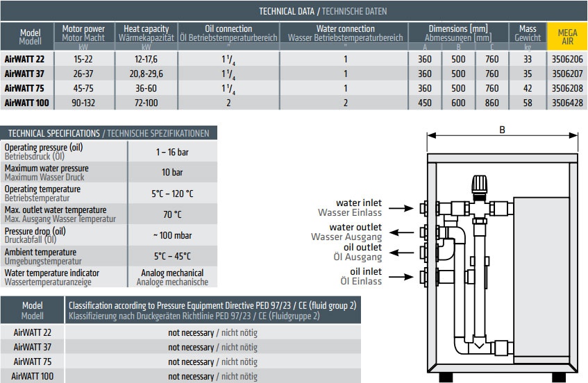588x383 pixels.
Task: Click the water inlet label in diagram
Action: (359, 203)
